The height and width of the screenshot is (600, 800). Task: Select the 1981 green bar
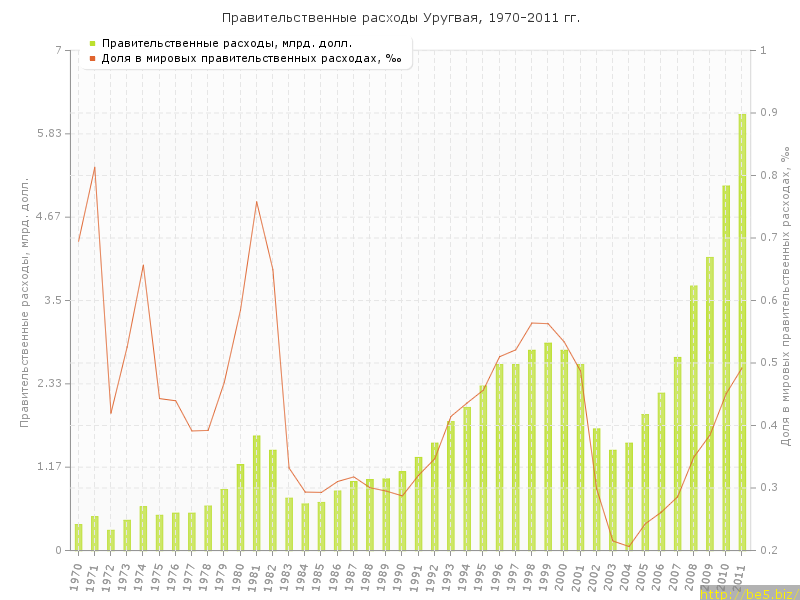tap(257, 492)
